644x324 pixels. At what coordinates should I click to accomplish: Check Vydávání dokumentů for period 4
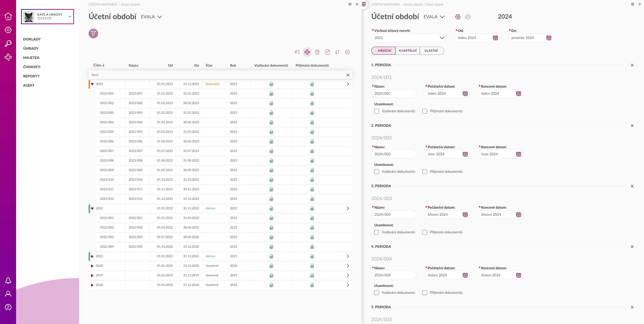[x=377, y=293]
